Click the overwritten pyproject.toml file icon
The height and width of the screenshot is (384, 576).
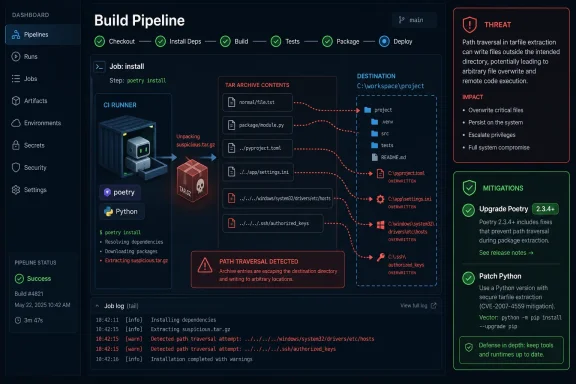(381, 173)
